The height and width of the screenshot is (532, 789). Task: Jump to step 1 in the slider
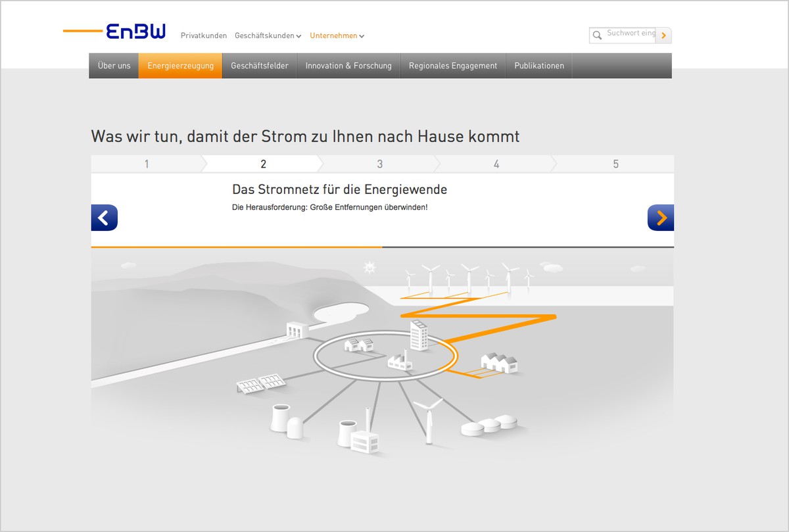147,164
